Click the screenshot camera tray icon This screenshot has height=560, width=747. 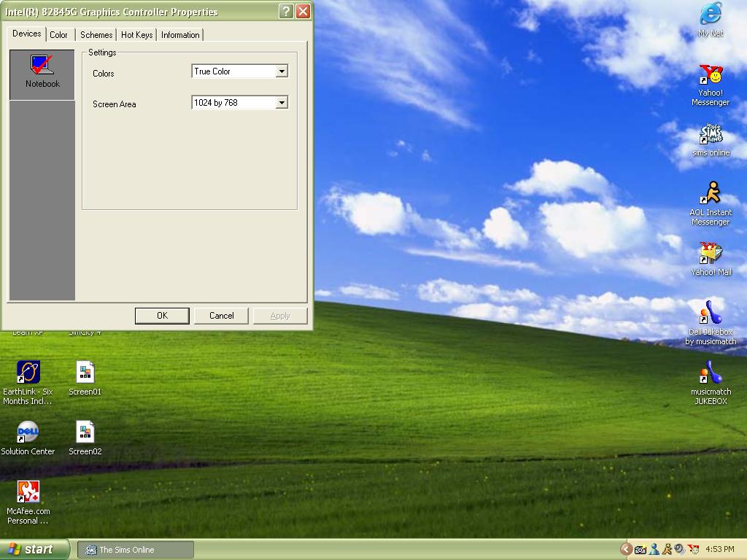pos(640,550)
